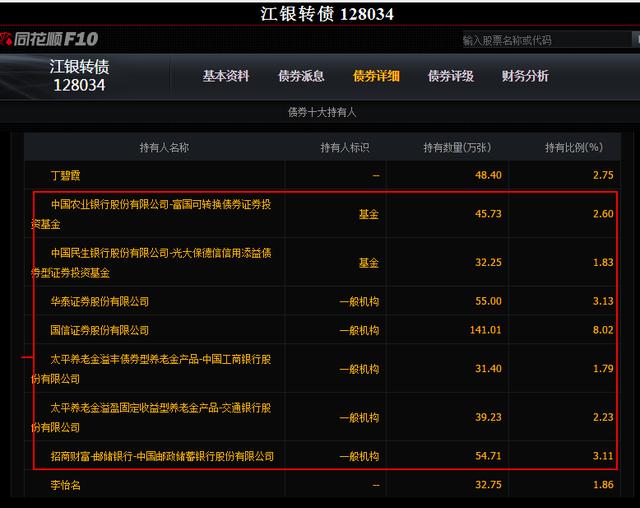
Task: Focus the stock name or code search field
Action: tap(547, 40)
